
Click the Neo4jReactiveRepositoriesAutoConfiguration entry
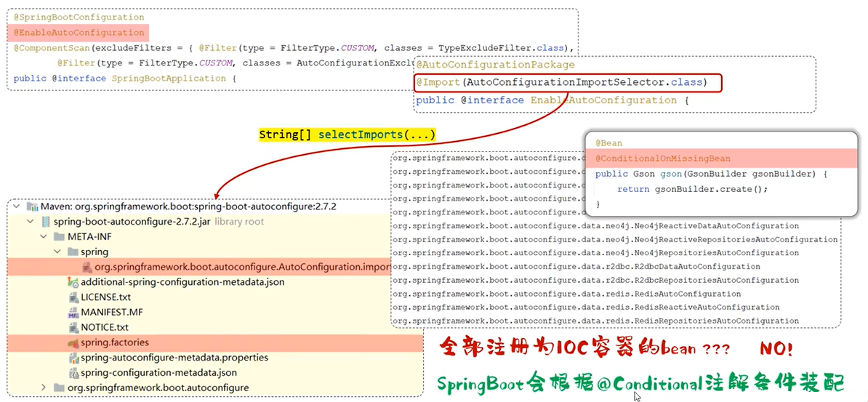tap(615, 239)
